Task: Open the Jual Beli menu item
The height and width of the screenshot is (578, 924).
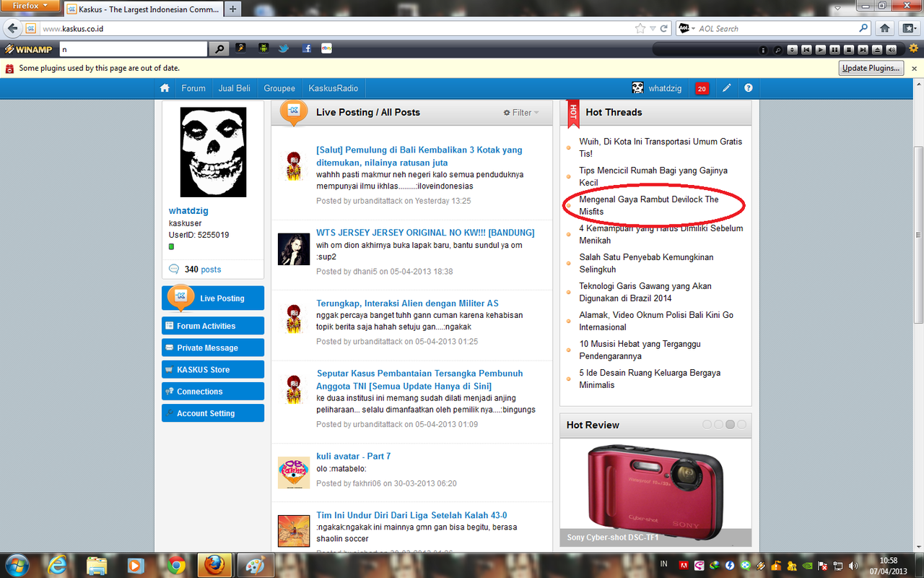Action: (x=235, y=88)
